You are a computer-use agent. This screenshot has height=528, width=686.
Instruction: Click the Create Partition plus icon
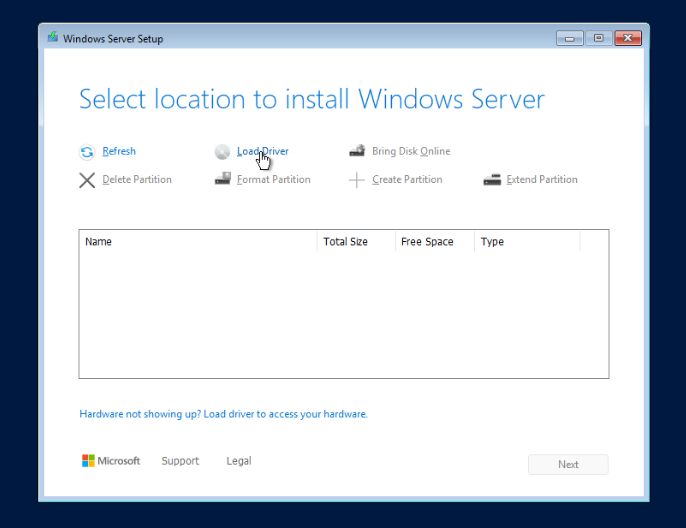(x=357, y=180)
